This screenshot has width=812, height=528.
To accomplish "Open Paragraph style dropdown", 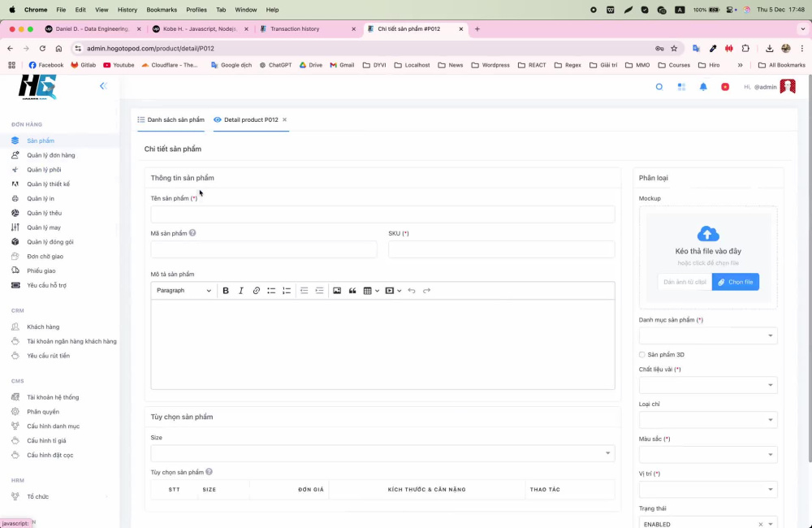I will (184, 291).
